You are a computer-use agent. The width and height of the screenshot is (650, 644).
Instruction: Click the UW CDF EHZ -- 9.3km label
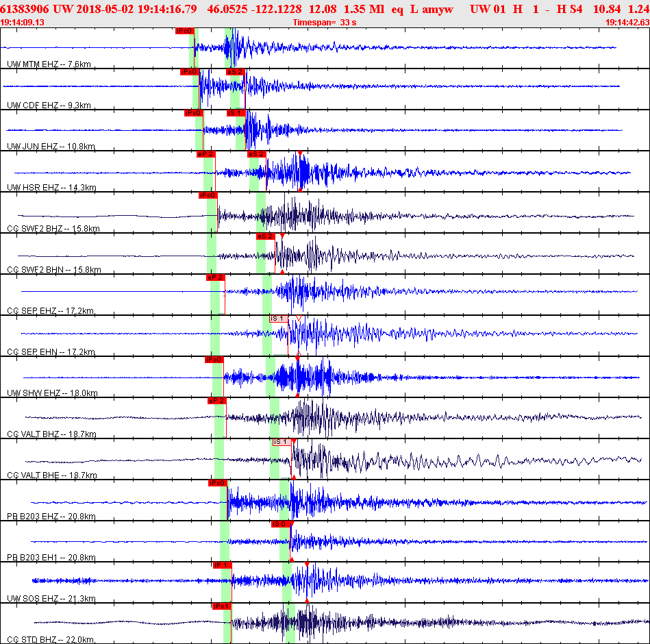tap(49, 106)
